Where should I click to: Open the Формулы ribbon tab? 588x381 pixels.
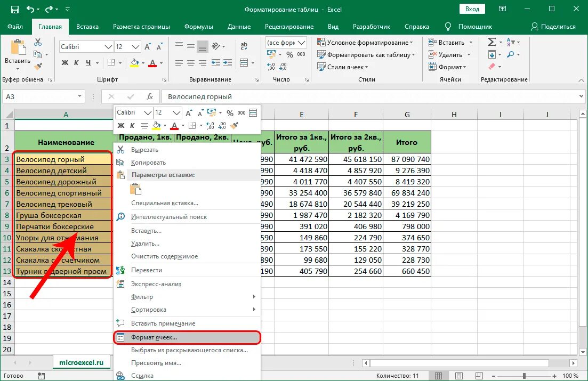click(x=199, y=27)
